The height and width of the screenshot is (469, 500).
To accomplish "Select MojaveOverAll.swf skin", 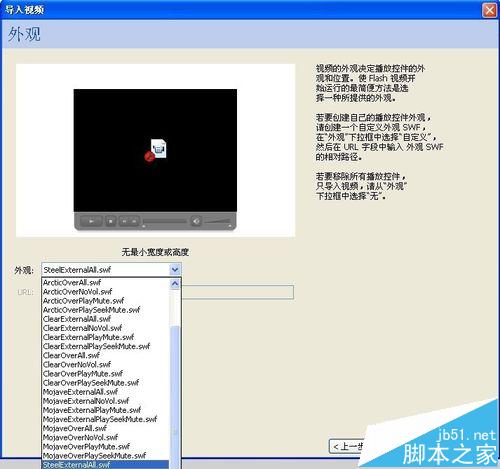I will pos(105,428).
